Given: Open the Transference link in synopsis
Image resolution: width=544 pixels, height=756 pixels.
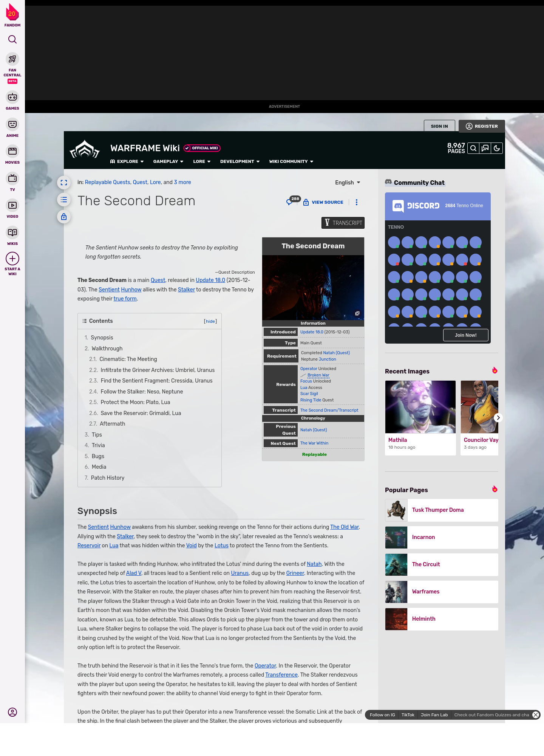Looking at the screenshot, I should (x=281, y=675).
